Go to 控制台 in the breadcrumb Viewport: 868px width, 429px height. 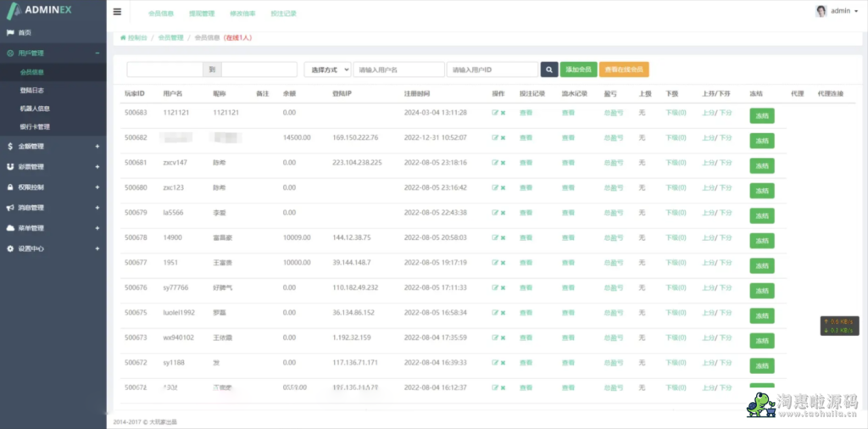point(137,37)
